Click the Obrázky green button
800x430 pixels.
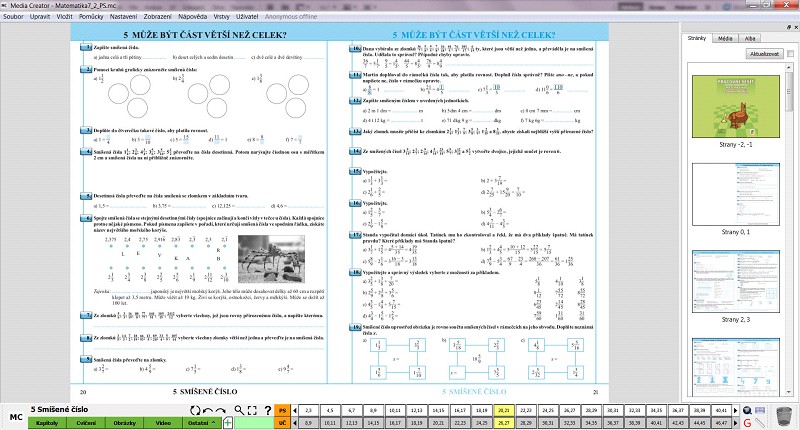(124, 423)
